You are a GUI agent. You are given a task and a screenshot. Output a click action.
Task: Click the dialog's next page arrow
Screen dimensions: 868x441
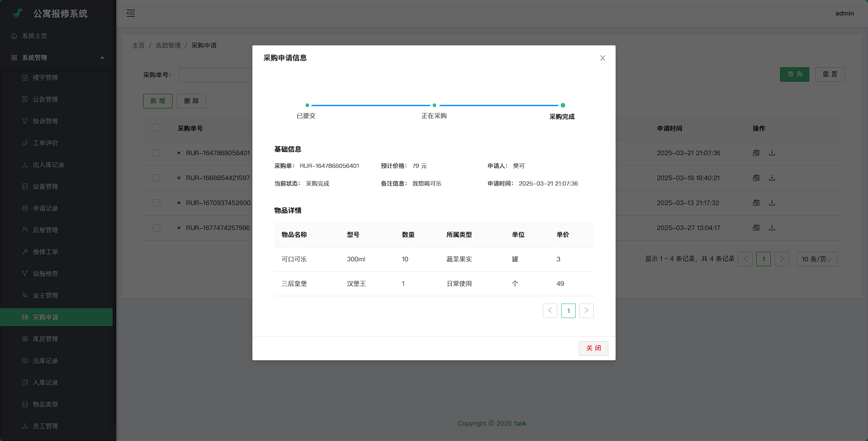pos(586,311)
